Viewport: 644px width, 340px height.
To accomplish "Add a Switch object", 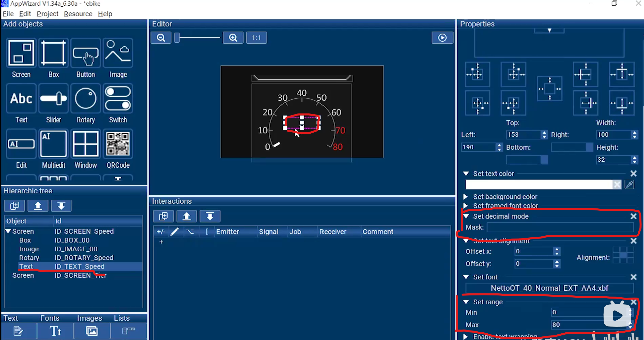I will pyautogui.click(x=118, y=98).
